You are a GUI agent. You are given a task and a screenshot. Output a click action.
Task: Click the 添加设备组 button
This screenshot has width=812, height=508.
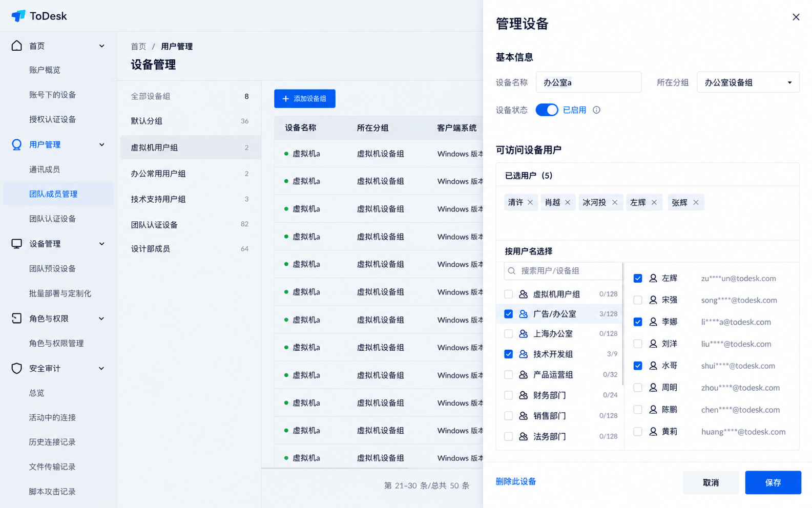click(305, 99)
